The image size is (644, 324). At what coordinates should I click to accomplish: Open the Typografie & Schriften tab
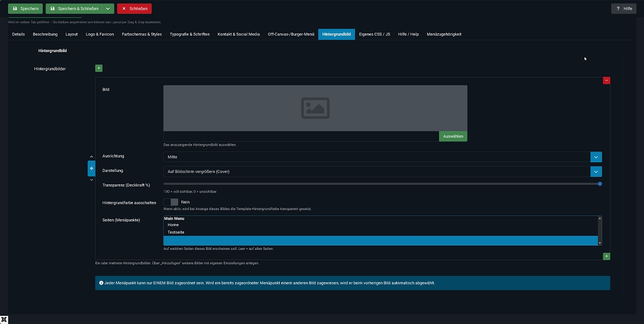189,34
